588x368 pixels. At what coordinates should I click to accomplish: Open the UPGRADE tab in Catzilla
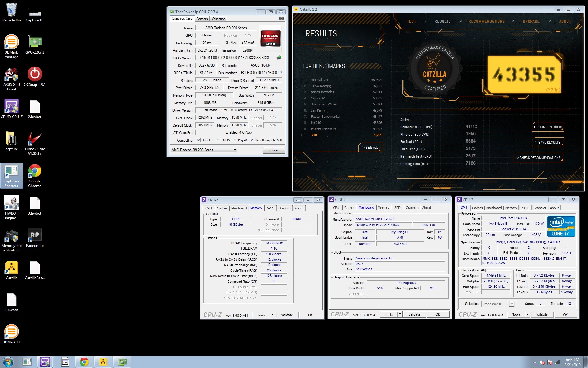[531, 21]
